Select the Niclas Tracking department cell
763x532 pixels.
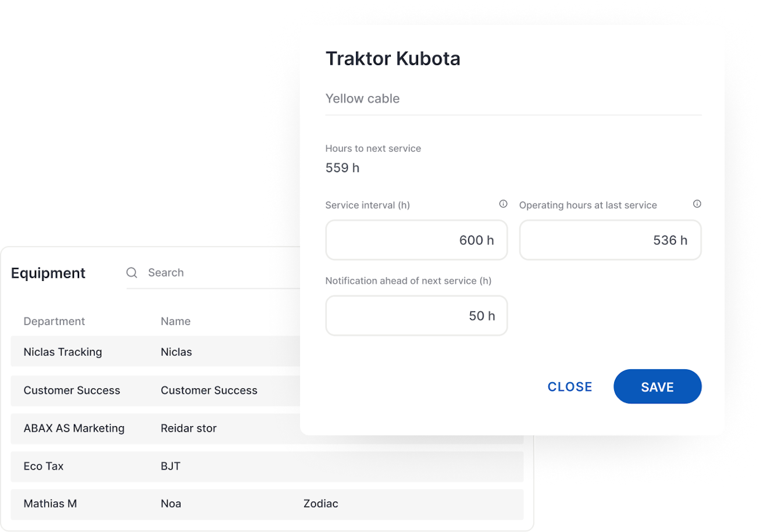click(63, 352)
